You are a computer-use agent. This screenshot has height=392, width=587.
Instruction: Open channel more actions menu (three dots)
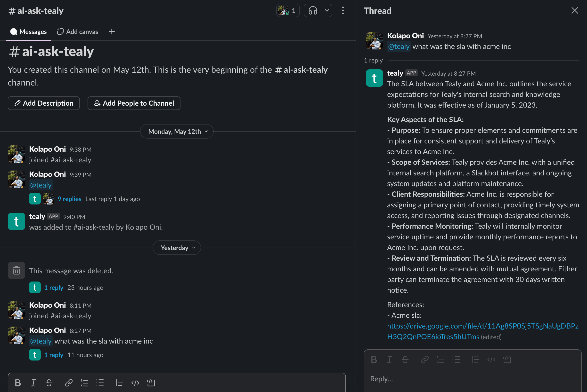coord(343,10)
